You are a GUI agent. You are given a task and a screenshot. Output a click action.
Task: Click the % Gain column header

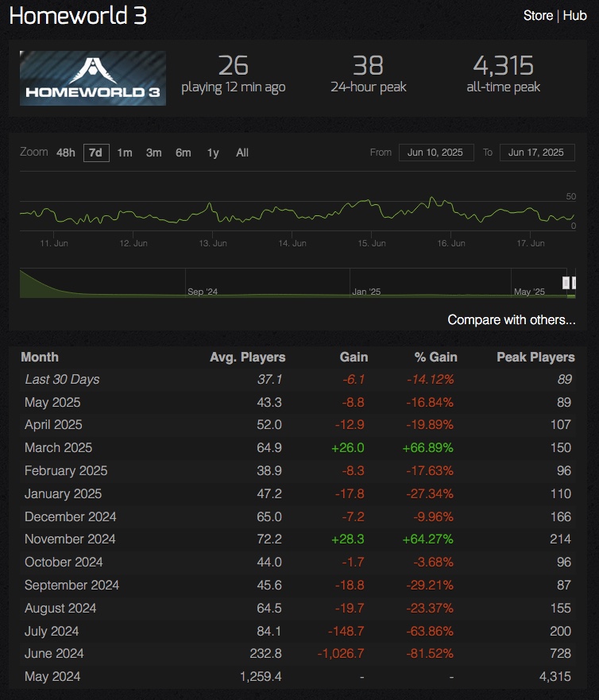pos(435,357)
